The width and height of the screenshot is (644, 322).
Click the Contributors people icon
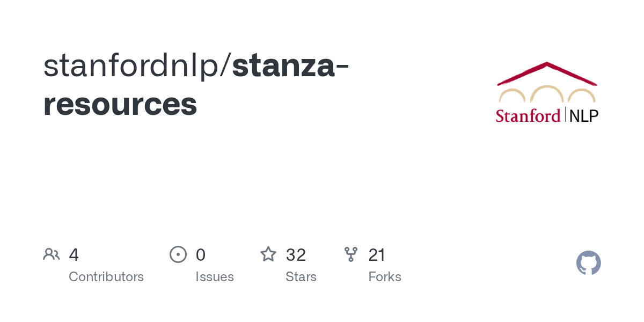click(x=52, y=254)
